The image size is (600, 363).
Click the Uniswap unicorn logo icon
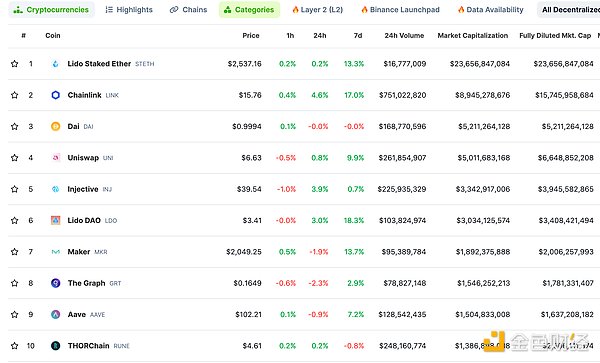click(55, 158)
